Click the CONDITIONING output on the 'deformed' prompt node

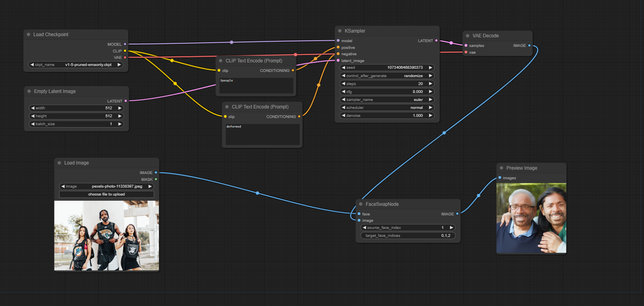(299, 116)
